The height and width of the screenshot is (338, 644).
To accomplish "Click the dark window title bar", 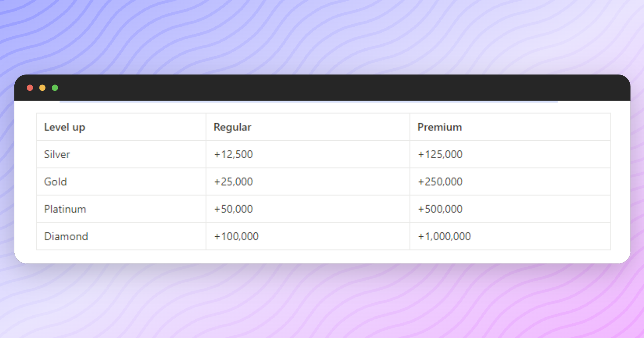I will click(322, 88).
